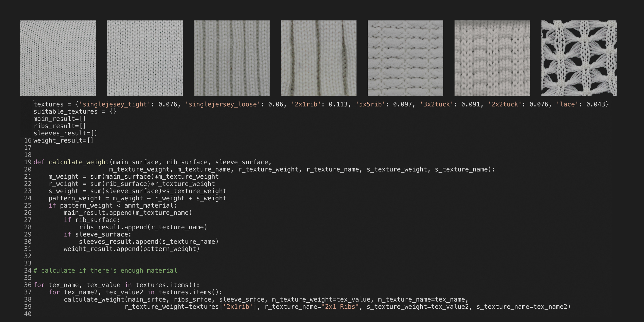Click the sleeves_result=[] line
The image size is (644, 322).
(66, 133)
